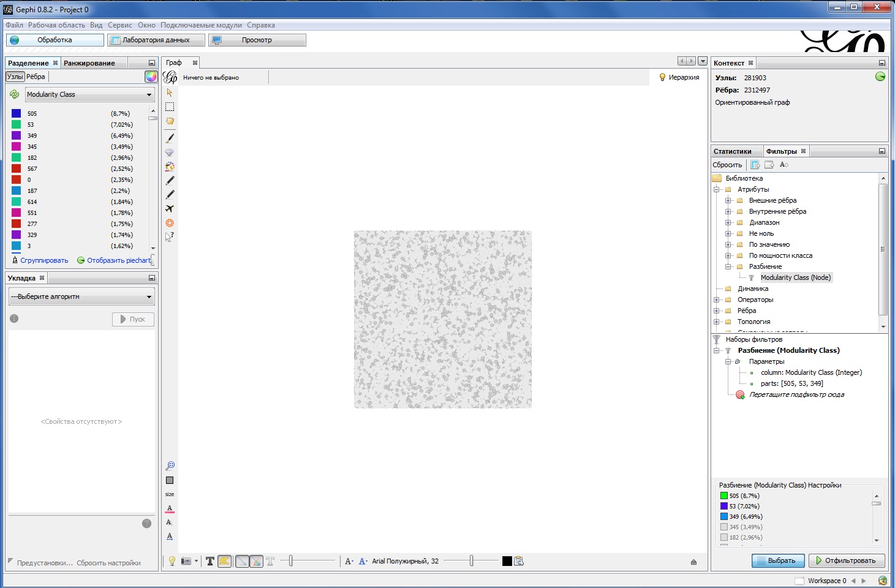This screenshot has width=895, height=588.
Task: Click the black label color swatch
Action: [x=507, y=561]
